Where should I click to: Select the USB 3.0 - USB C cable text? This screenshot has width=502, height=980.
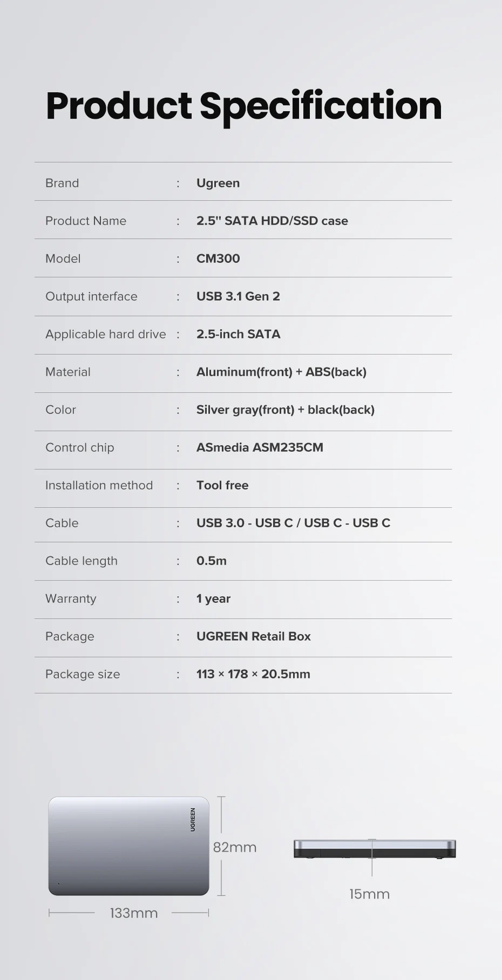click(x=245, y=523)
